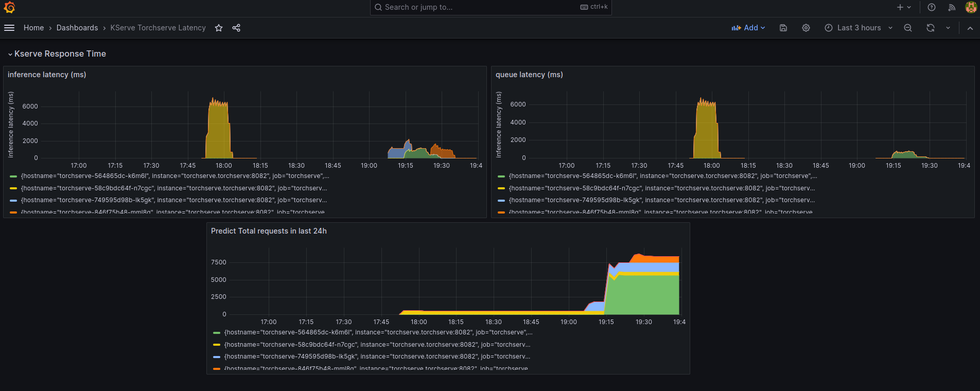The width and height of the screenshot is (980, 391).
Task: Star the dashboard as favorite
Action: pyautogui.click(x=219, y=28)
